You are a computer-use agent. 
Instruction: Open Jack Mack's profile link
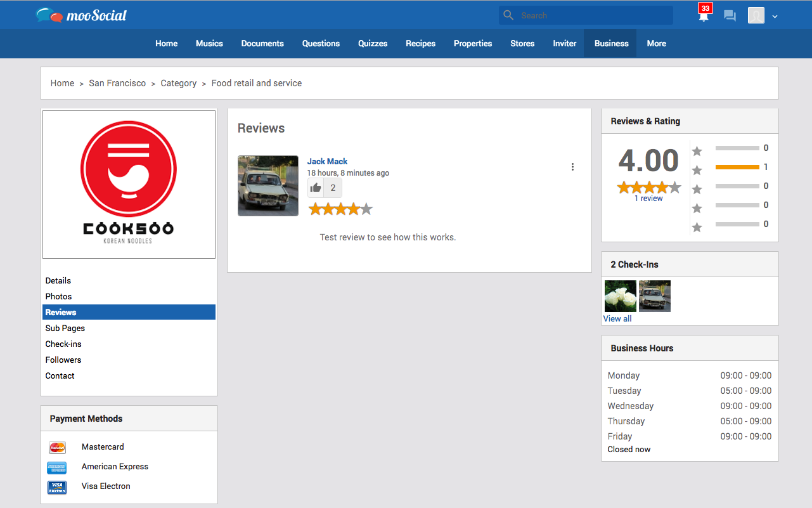327,161
